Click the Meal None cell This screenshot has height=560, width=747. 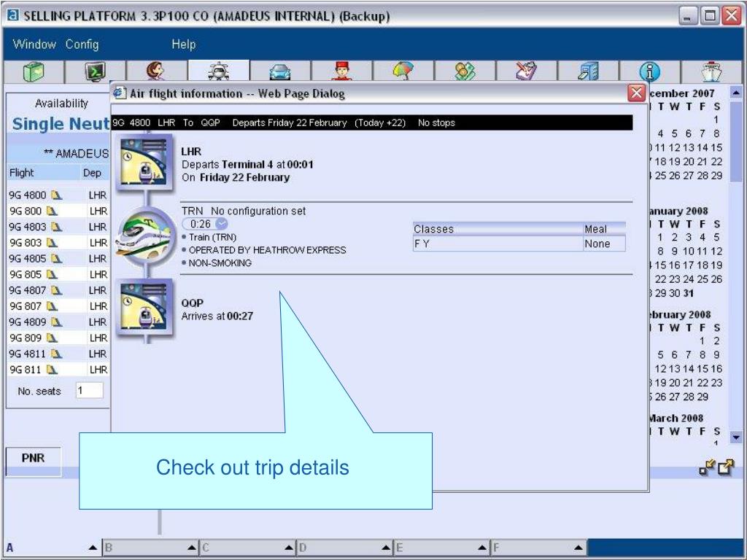[x=605, y=244]
